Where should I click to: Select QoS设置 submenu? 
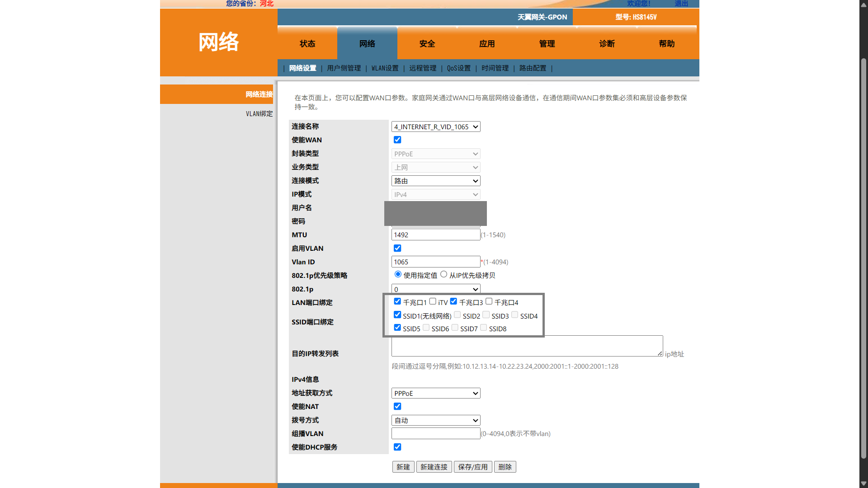(x=459, y=68)
